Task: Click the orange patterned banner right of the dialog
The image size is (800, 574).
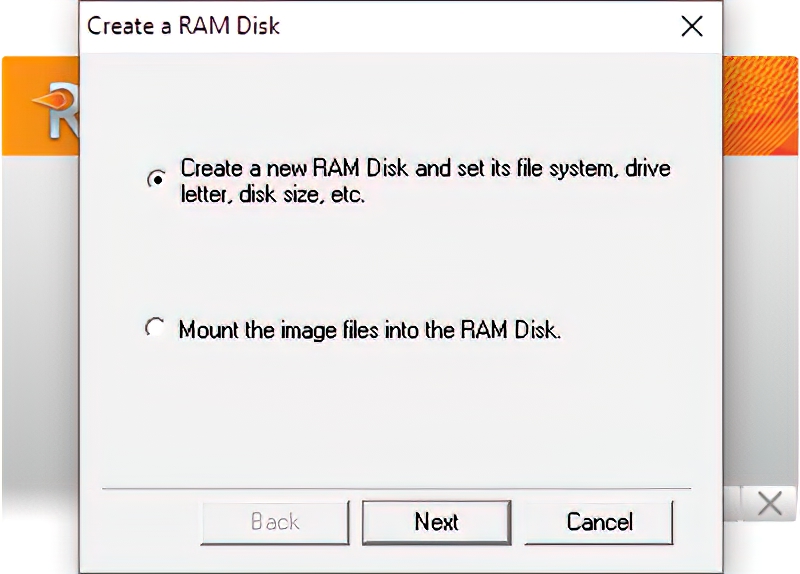Action: 760,106
